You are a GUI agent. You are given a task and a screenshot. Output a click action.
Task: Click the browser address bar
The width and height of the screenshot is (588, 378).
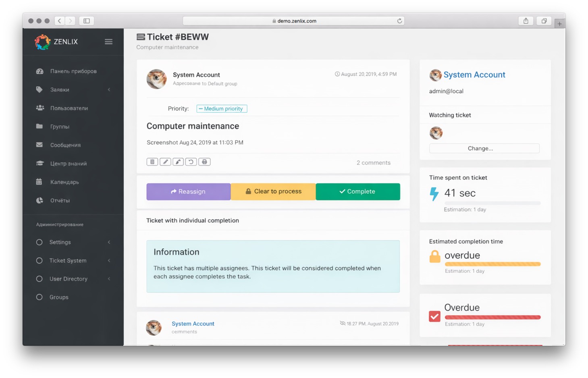[x=293, y=21]
